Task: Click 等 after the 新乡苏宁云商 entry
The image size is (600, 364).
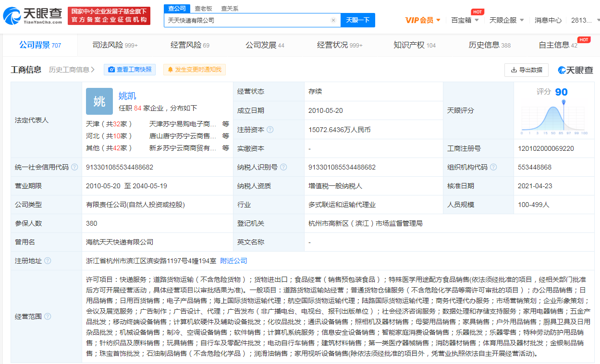Action: tap(226, 148)
